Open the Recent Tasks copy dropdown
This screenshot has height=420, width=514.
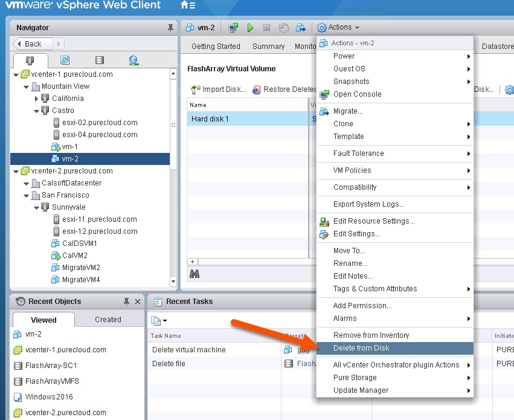pyautogui.click(x=159, y=321)
